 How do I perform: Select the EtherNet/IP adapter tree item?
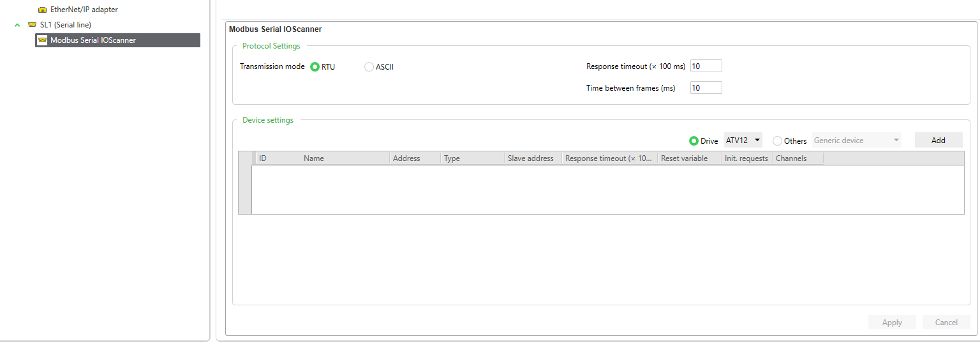[x=84, y=10]
